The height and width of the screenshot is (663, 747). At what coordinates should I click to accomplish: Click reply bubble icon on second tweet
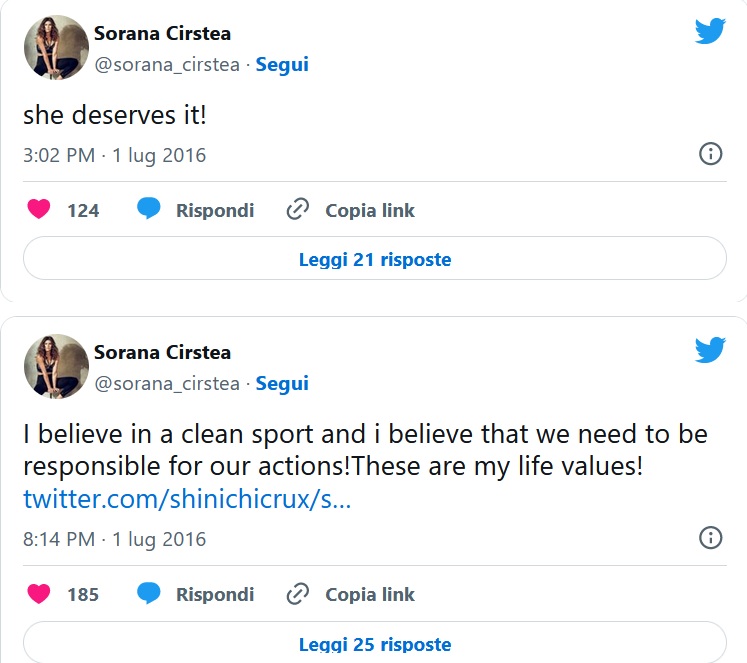click(149, 594)
